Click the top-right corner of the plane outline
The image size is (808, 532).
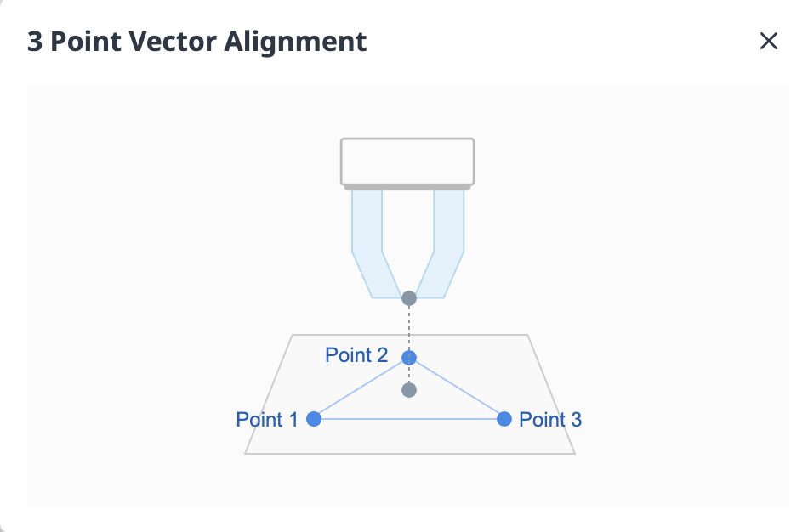tap(527, 336)
